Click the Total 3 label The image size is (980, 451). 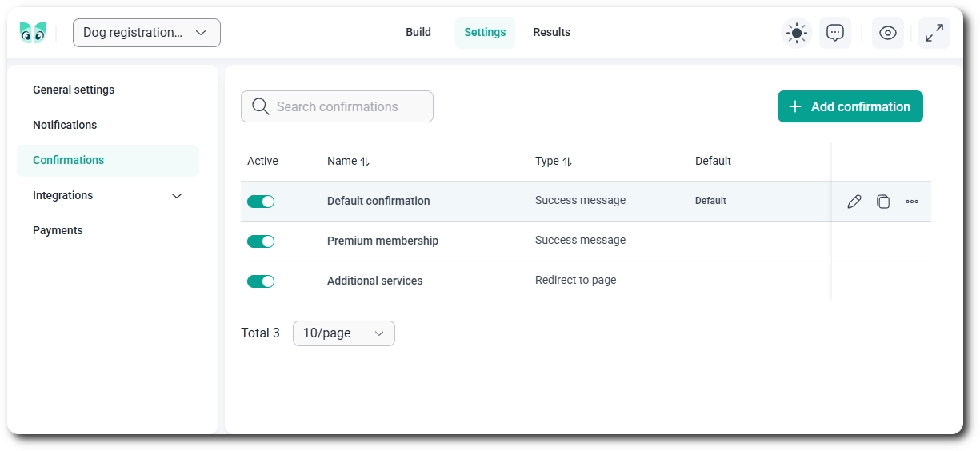click(260, 333)
